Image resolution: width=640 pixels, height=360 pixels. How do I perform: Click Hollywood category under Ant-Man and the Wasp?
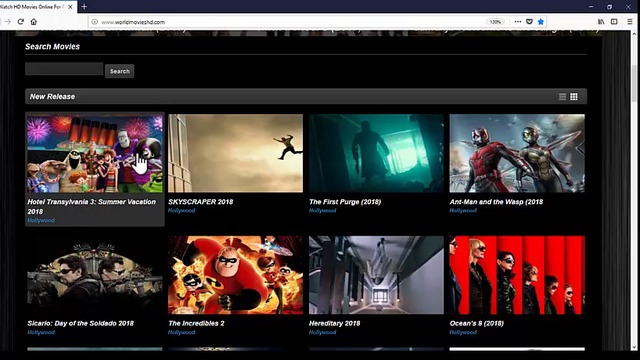coord(463,211)
